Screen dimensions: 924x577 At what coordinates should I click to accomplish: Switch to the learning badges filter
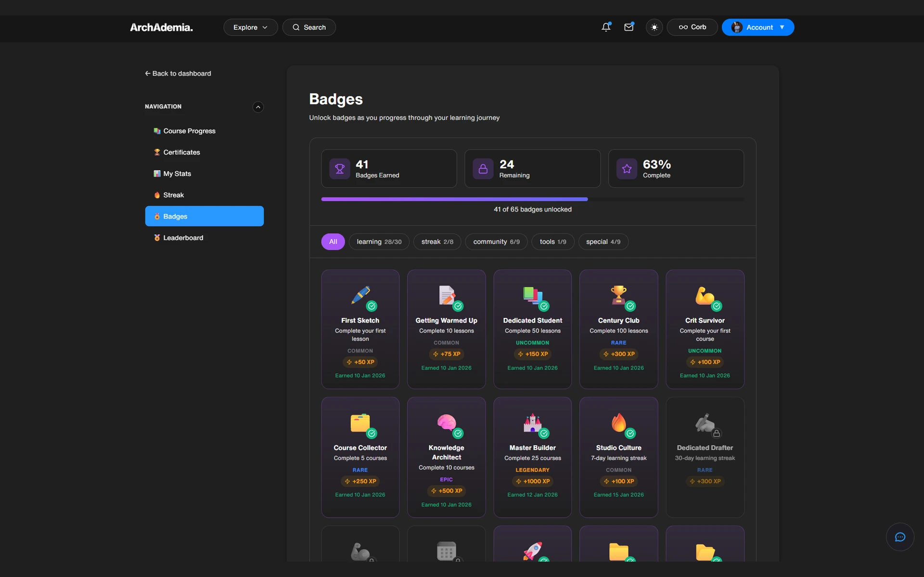(379, 241)
